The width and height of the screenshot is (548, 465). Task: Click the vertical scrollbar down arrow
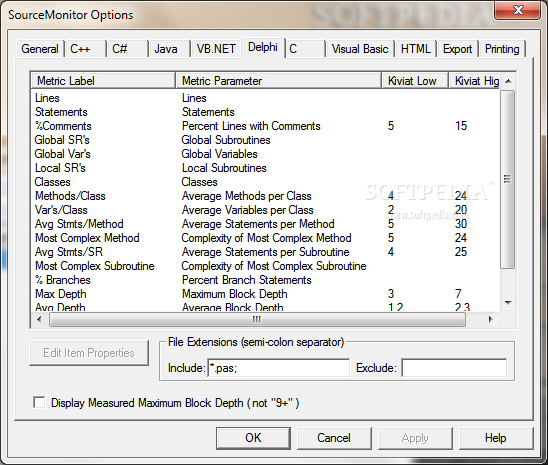coord(509,303)
